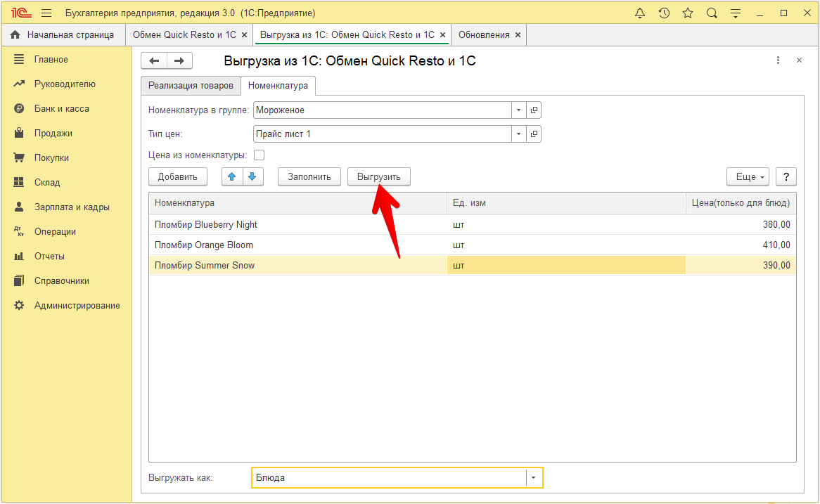Click the 1C logo icon
820x504 pixels.
(21, 13)
